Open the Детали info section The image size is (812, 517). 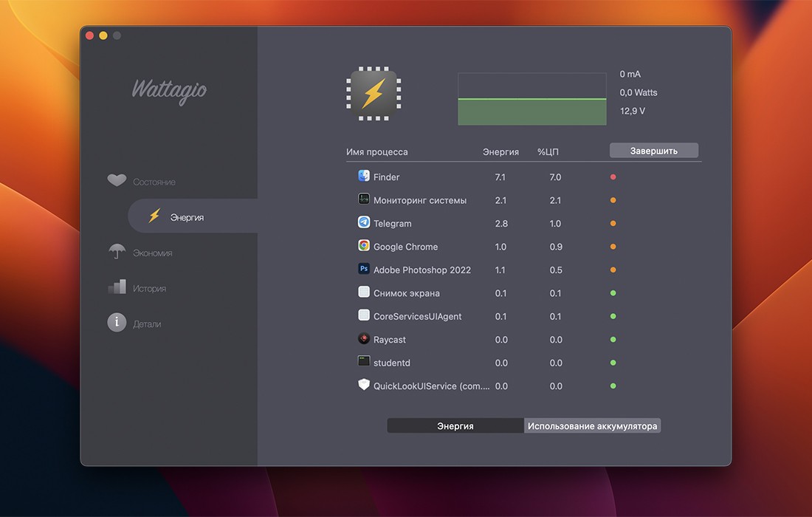click(146, 323)
